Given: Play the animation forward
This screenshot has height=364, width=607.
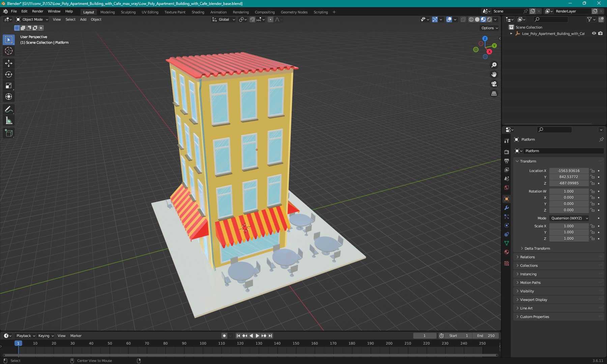Looking at the screenshot, I should point(258,336).
